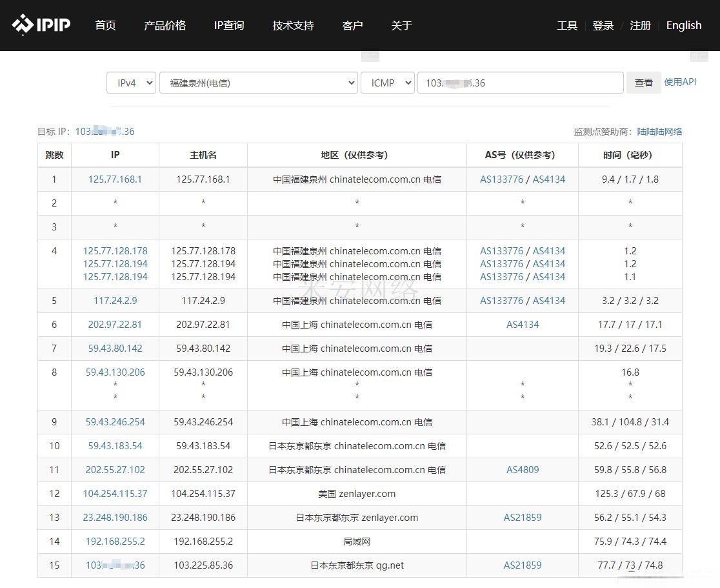Image resolution: width=720 pixels, height=588 pixels.
Task: Open IP link 125.77.168.1 in hop 1
Action: click(x=115, y=179)
